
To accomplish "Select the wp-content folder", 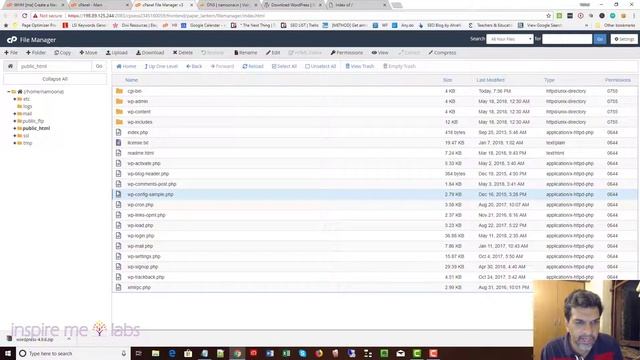I will [x=374, y=112].
